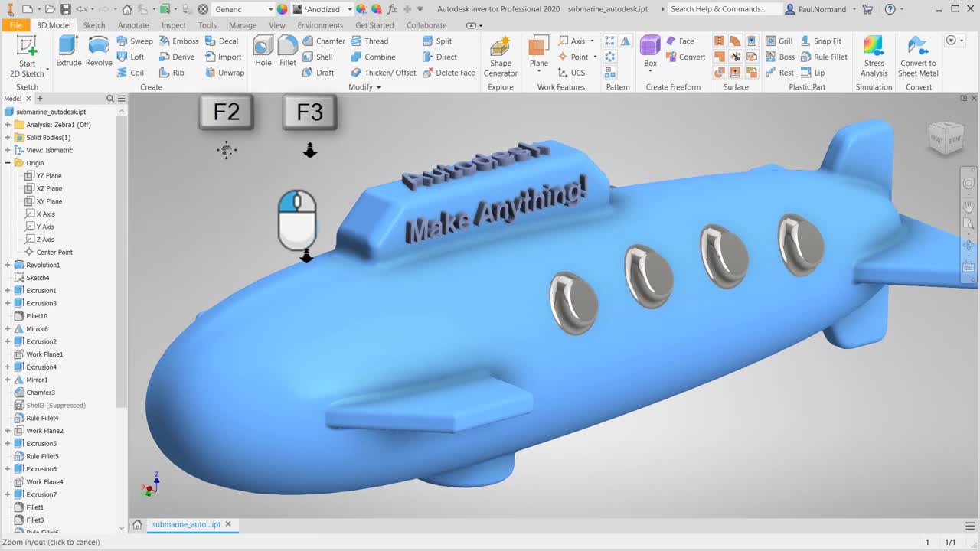Open the Plane dropdown arrow

[x=539, y=72]
